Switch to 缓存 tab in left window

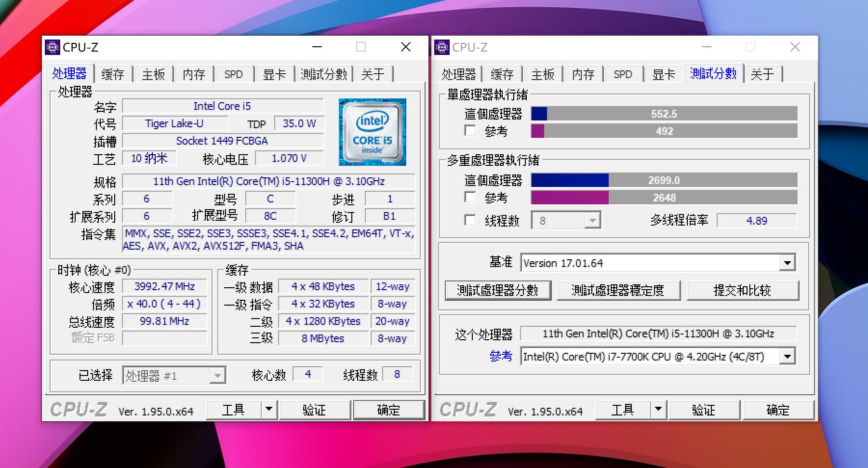click(x=113, y=74)
